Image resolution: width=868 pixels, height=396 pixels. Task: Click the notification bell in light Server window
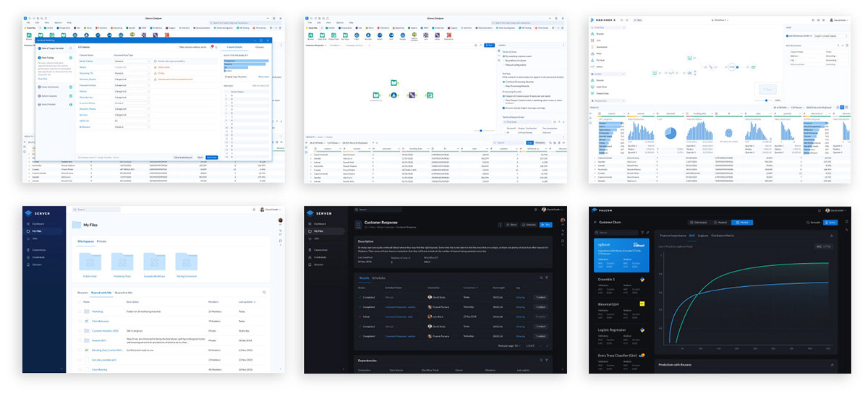254,210
